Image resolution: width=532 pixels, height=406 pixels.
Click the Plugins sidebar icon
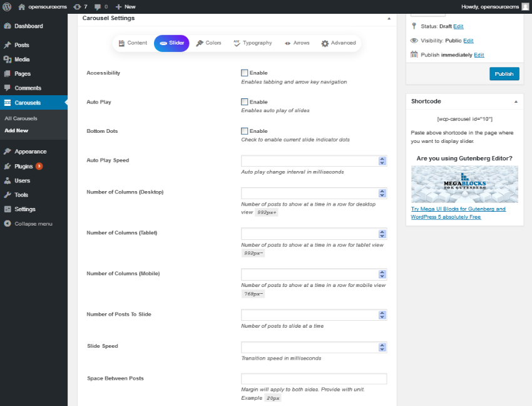point(7,166)
